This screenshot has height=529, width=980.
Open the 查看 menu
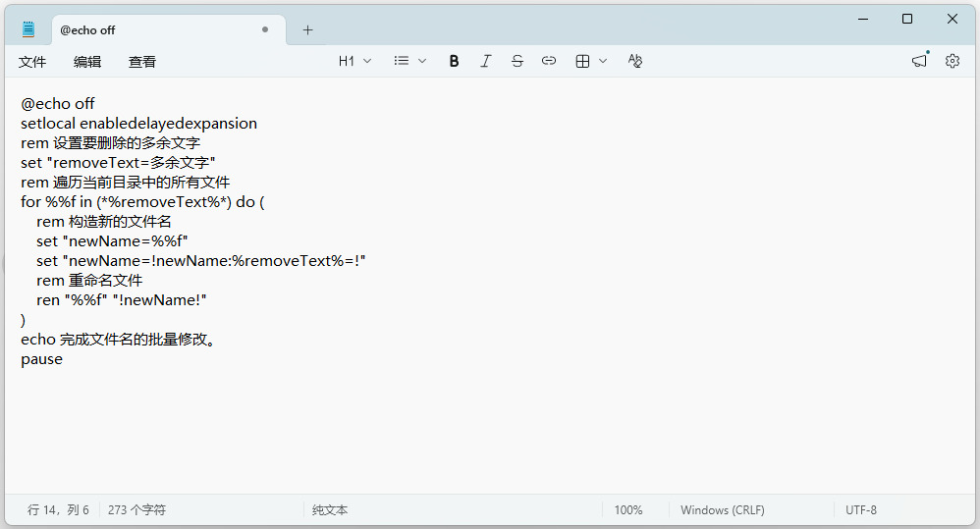(x=141, y=62)
